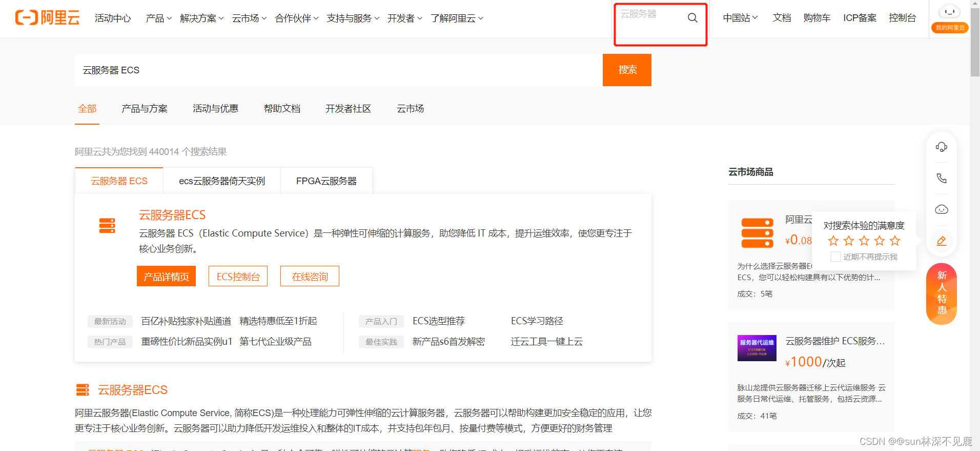Click the orange 搜索 button

(x=627, y=70)
